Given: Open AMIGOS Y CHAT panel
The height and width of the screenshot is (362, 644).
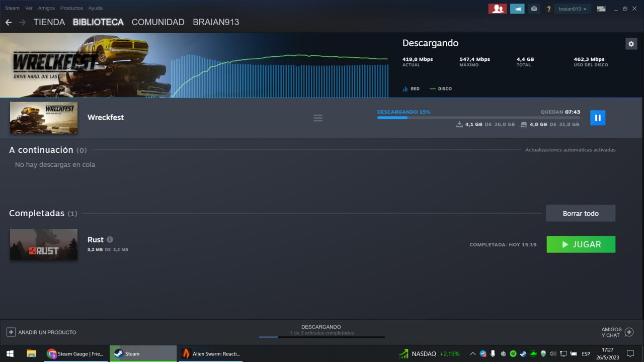Looking at the screenshot, I should click(x=617, y=332).
